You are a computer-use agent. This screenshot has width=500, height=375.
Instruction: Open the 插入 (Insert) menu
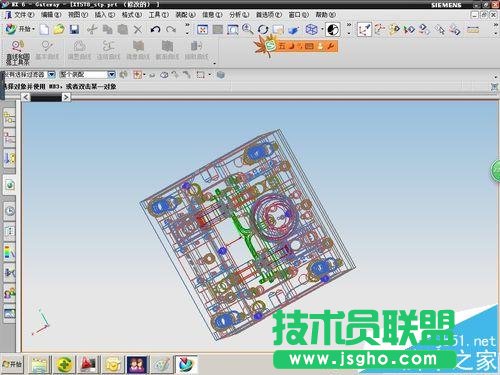tap(104, 15)
